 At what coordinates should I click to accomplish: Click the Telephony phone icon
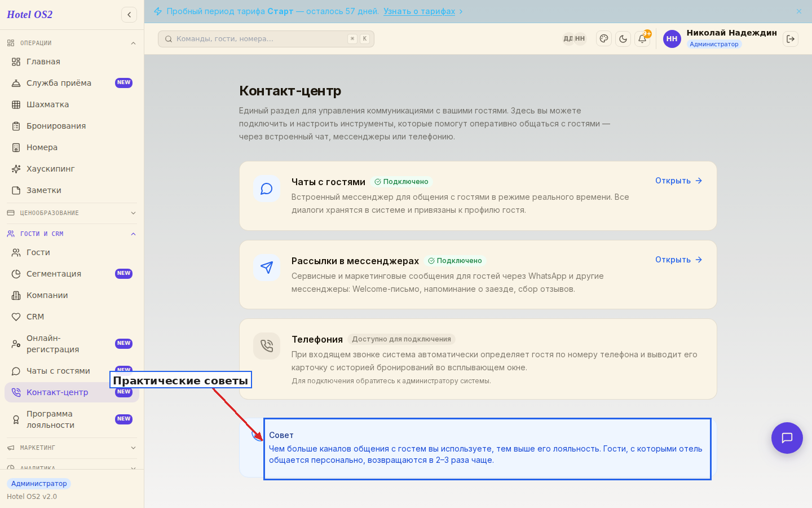coord(267,346)
